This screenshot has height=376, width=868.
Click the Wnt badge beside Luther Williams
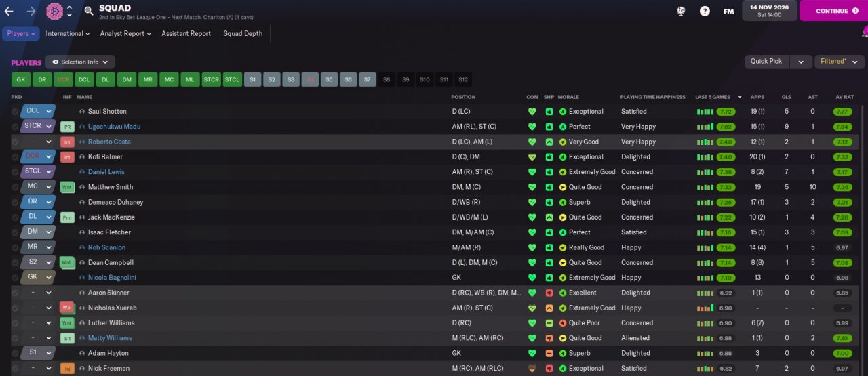point(67,323)
